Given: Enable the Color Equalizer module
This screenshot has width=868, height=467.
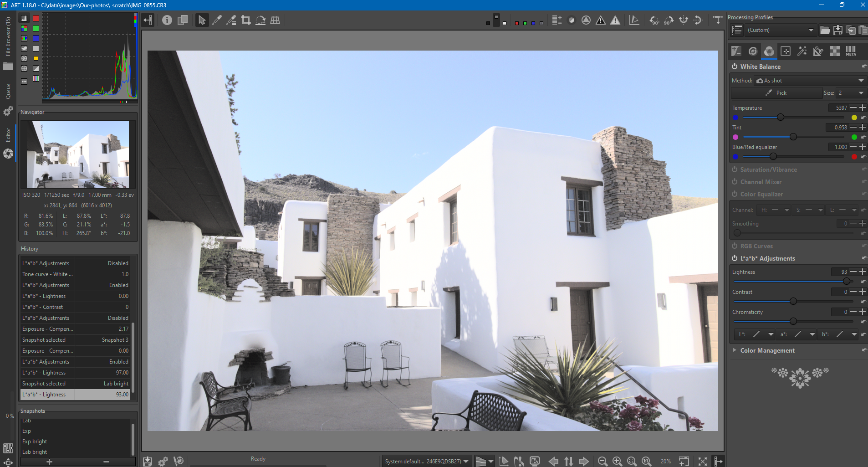Looking at the screenshot, I should pos(735,194).
